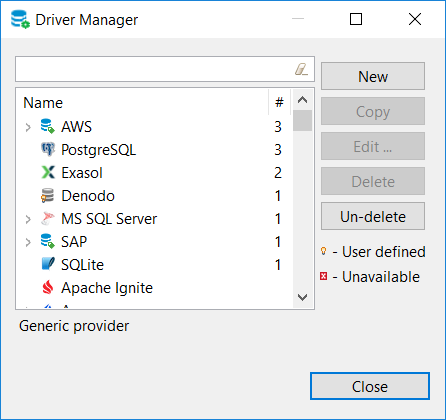The image size is (446, 420).
Task: Click the scrollbar up arrow
Action: [302, 100]
